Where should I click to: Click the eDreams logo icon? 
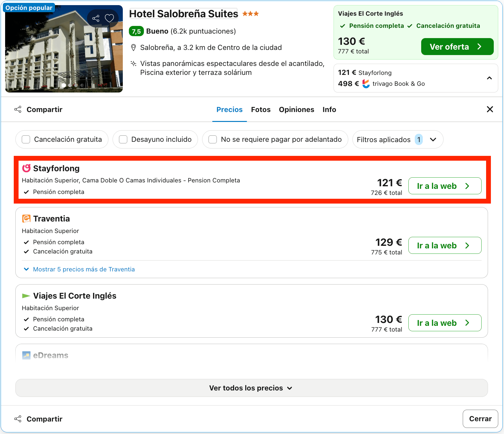(x=26, y=355)
